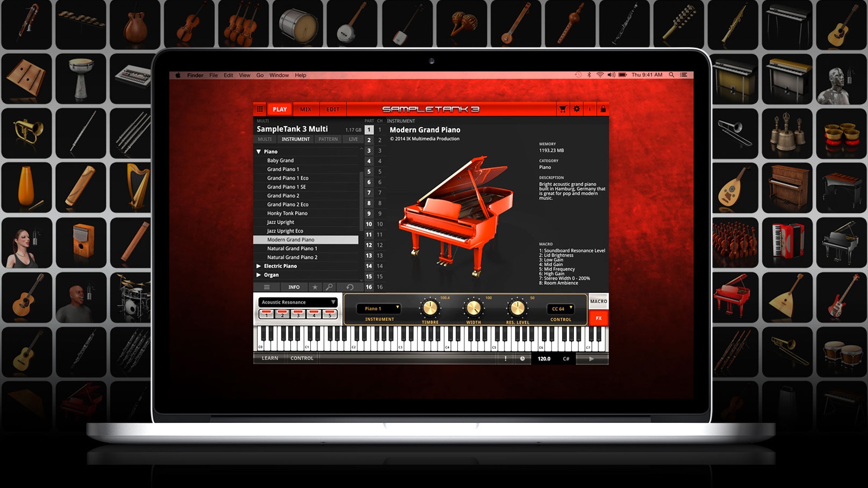
Task: Select the LIVE browser tab
Action: [353, 139]
